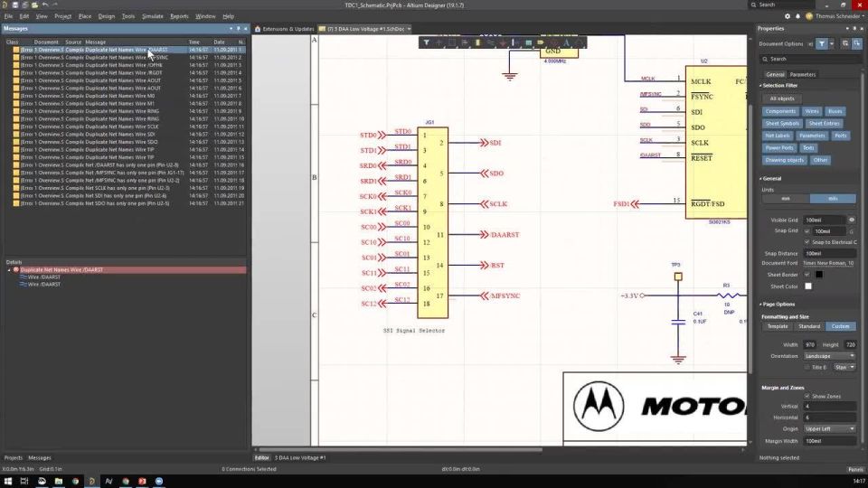The height and width of the screenshot is (488, 868).
Task: Switch to the Projects panel tab
Action: coord(14,457)
